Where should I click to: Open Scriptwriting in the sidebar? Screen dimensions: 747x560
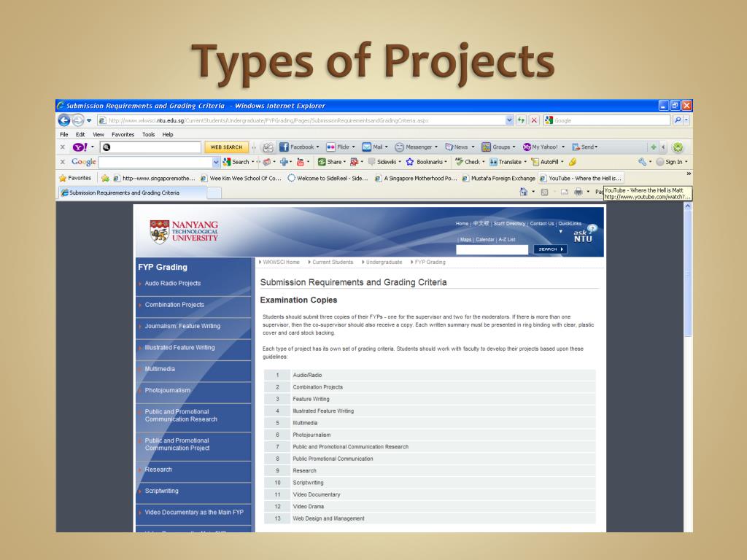161,491
